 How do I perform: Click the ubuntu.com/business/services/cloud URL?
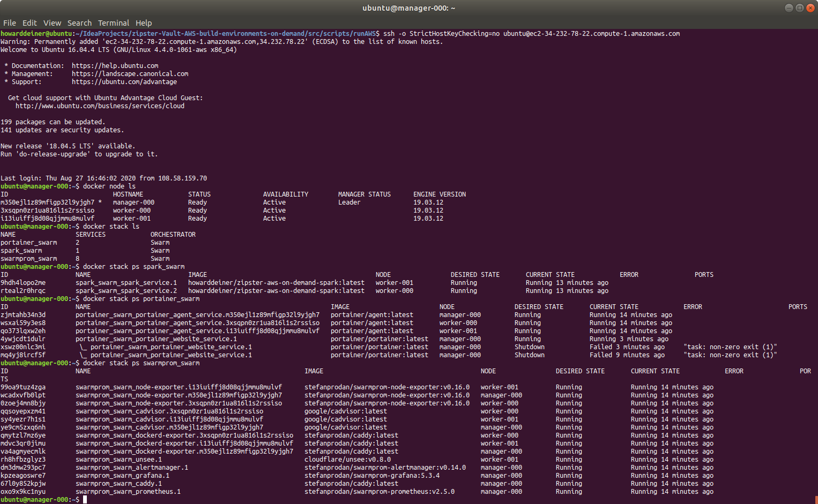coord(100,106)
